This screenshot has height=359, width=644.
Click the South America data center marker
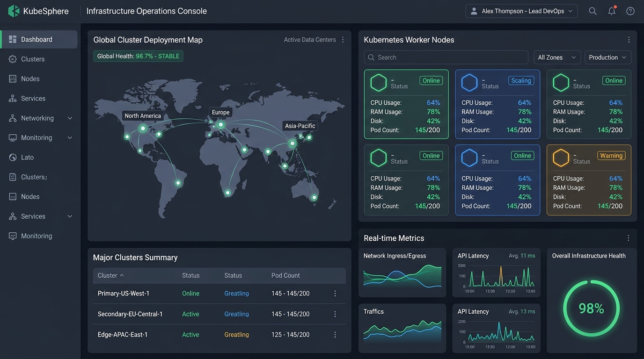[x=178, y=183]
